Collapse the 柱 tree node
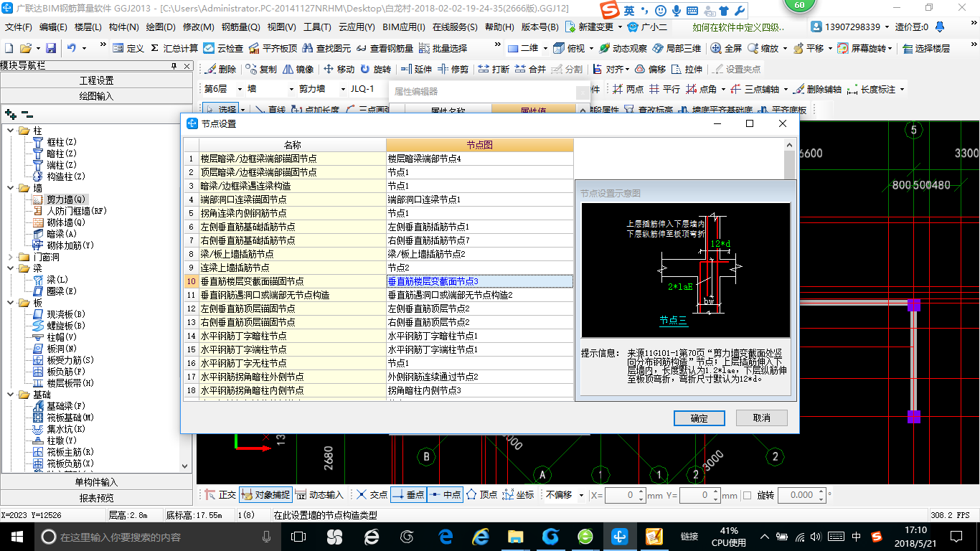The height and width of the screenshot is (551, 980). (x=9, y=131)
